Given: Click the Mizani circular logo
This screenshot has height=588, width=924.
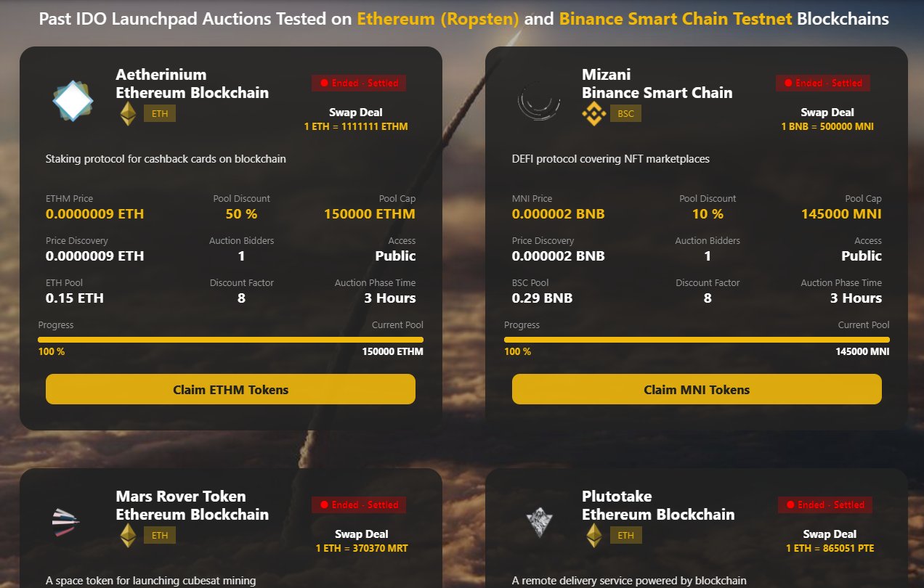Looking at the screenshot, I should (538, 101).
